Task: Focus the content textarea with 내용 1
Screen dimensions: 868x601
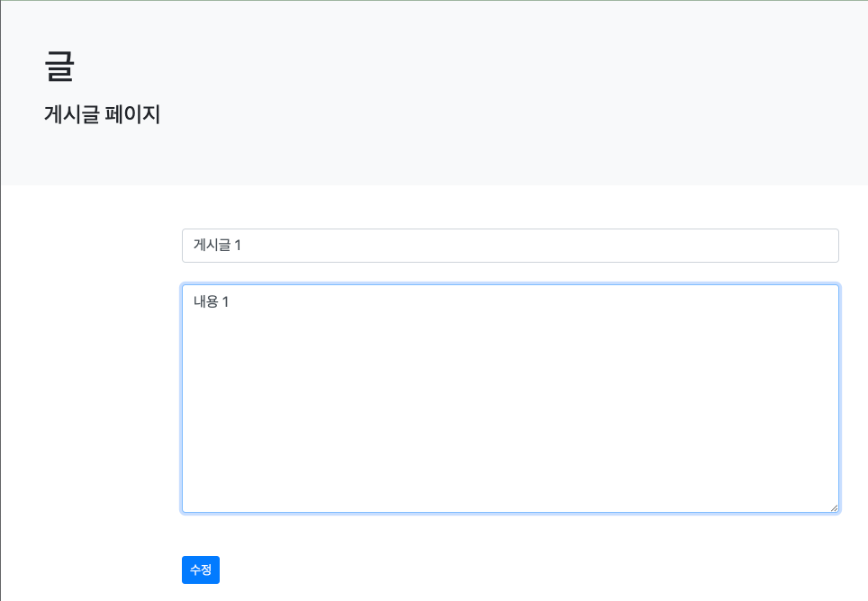Action: [x=510, y=399]
